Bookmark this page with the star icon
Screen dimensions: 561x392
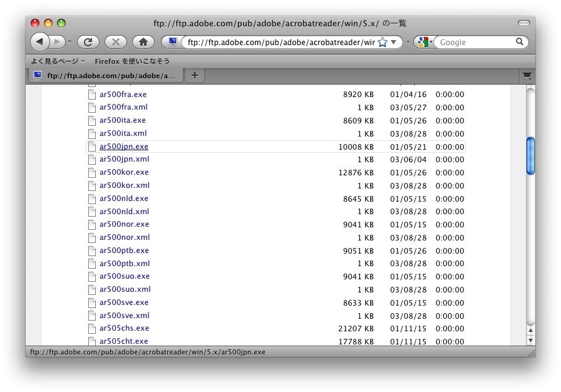tap(383, 42)
